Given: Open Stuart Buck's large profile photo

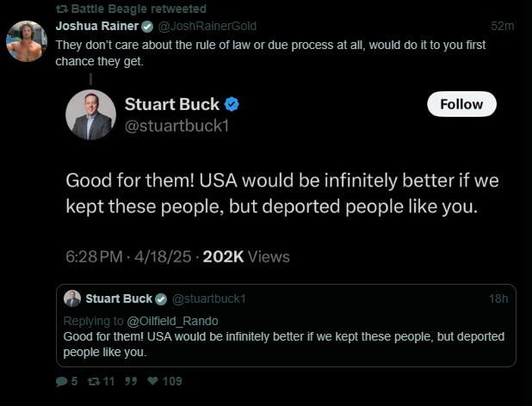Looking at the screenshot, I should coord(90,114).
